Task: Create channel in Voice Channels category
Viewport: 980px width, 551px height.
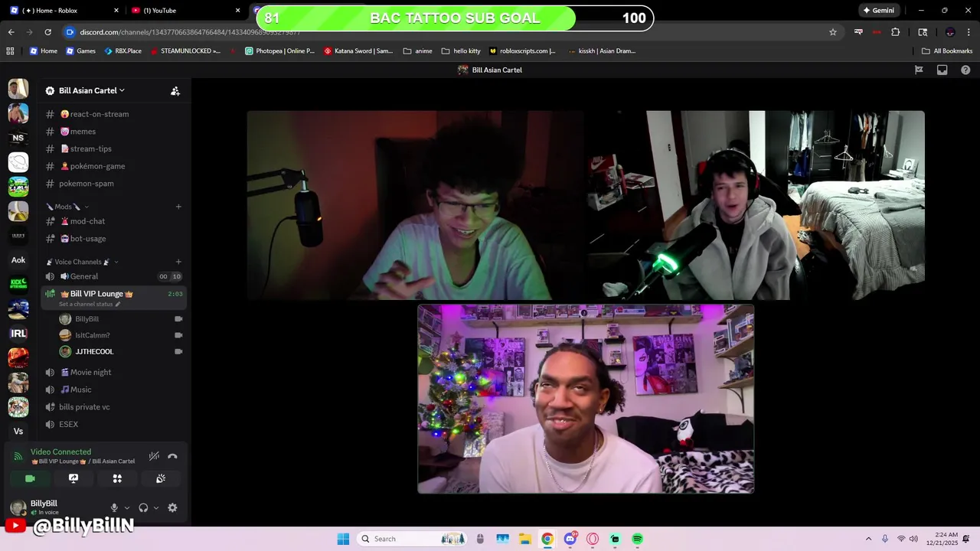Action: (x=178, y=262)
